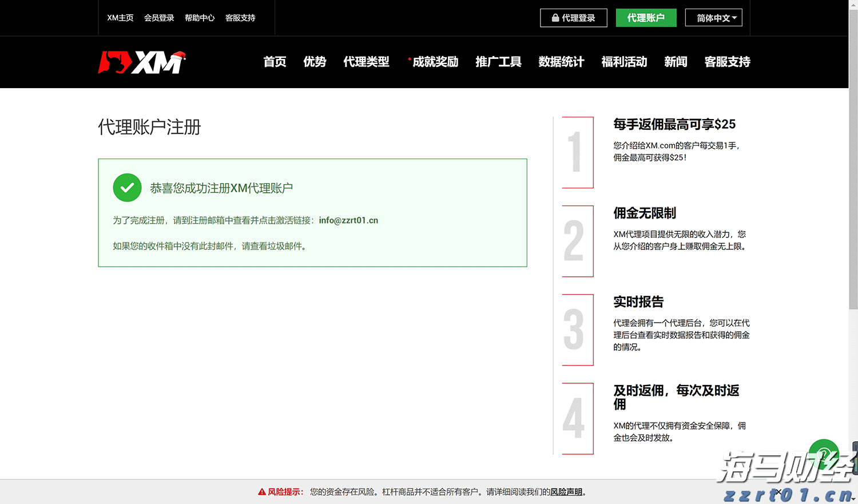Expand the 代理类型 navigation menu
This screenshot has width=858, height=504.
coord(366,62)
